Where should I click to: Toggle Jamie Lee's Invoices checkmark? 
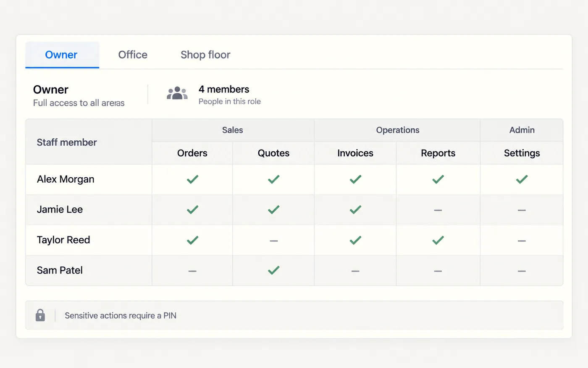point(355,210)
